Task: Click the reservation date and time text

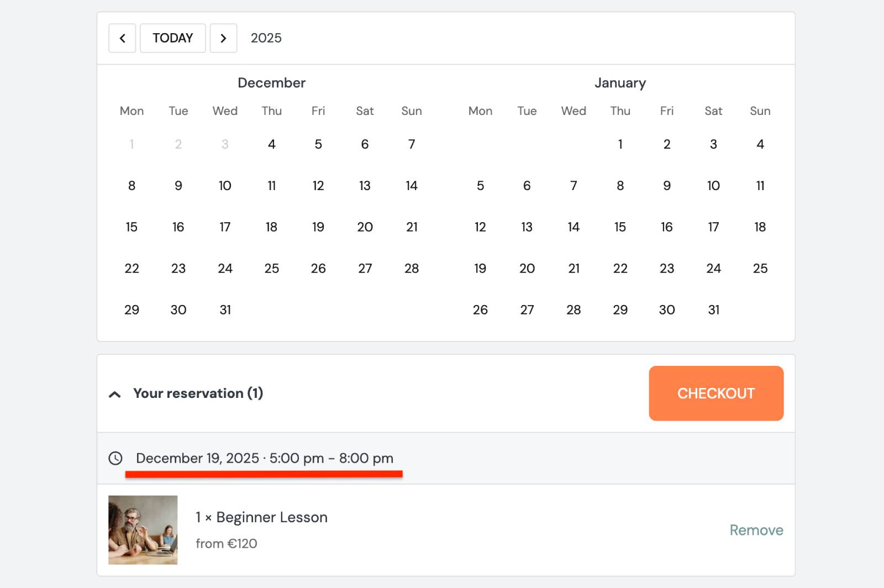Action: [265, 458]
